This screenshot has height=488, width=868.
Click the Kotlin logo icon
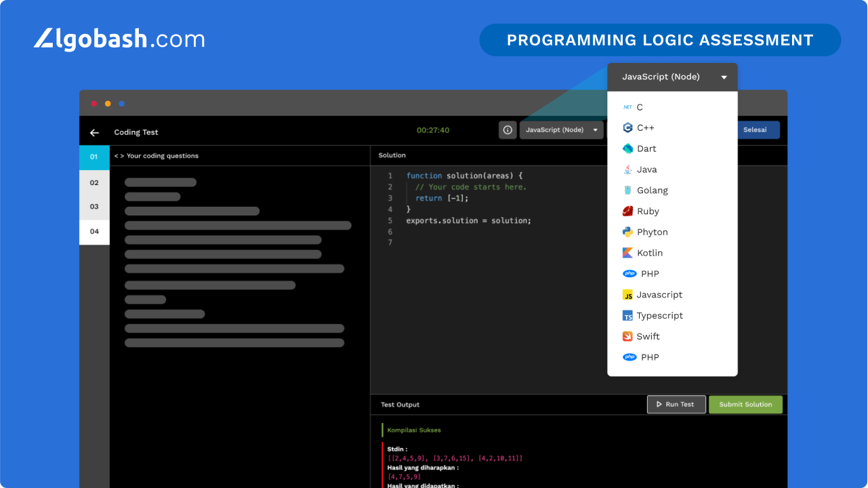point(627,253)
